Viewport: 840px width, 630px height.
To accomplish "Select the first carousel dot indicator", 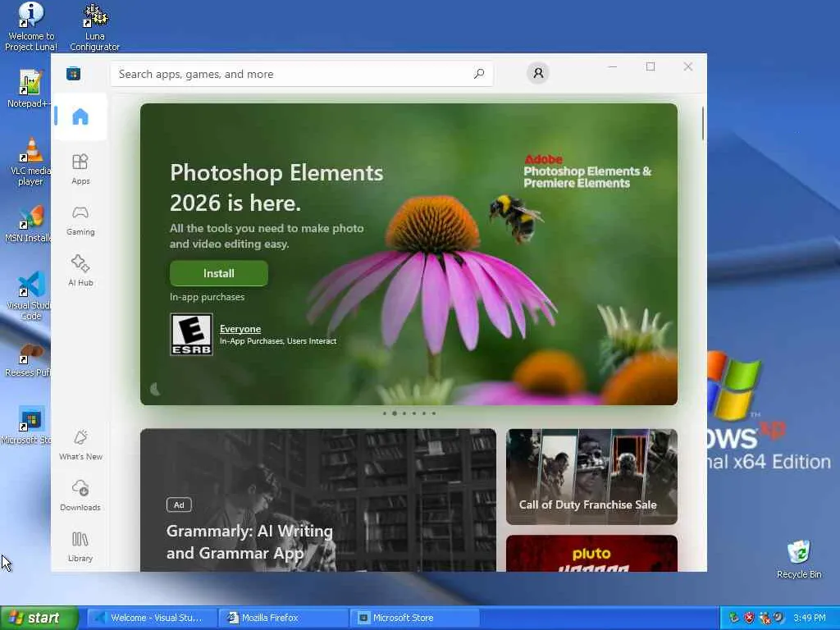I will pyautogui.click(x=385, y=413).
